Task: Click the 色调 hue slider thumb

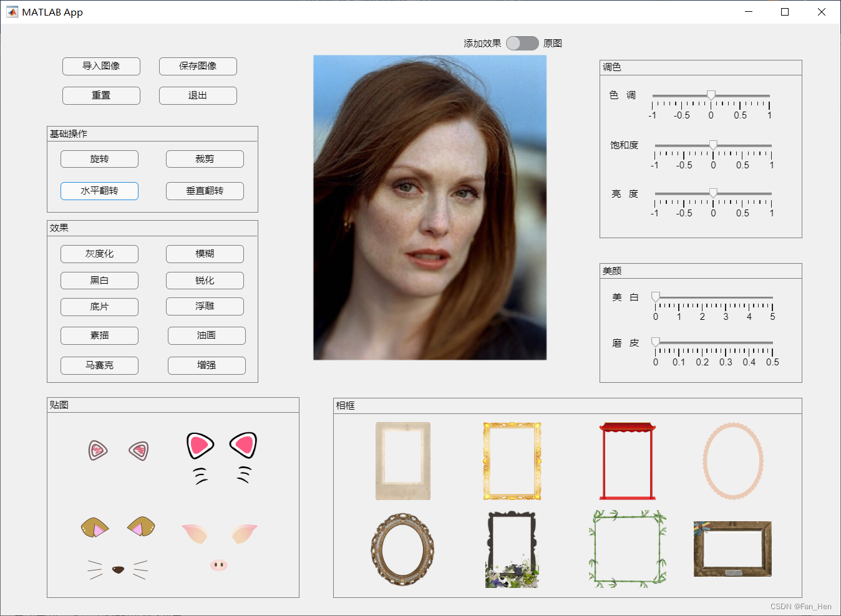Action: pyautogui.click(x=711, y=95)
